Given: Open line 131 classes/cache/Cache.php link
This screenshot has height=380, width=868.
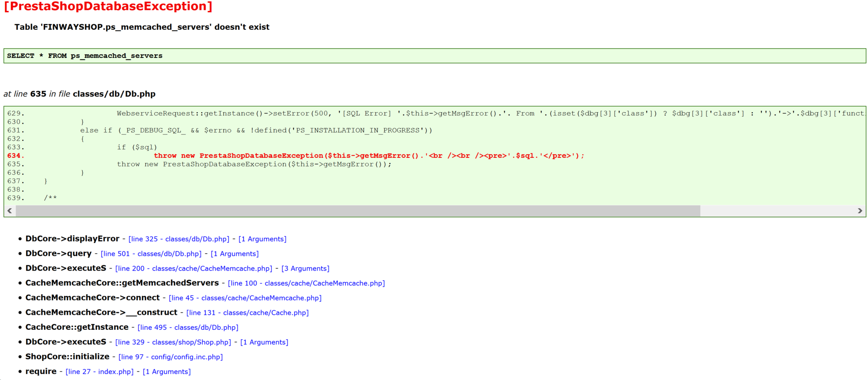Looking at the screenshot, I should click(248, 313).
